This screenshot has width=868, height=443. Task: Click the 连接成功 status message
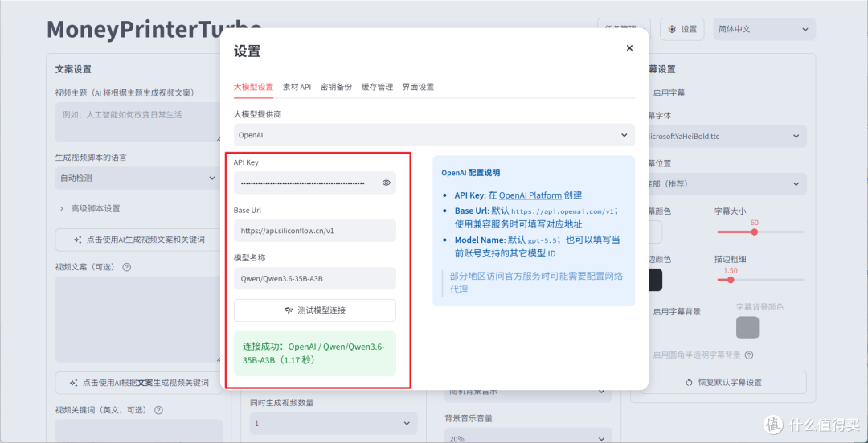point(315,353)
